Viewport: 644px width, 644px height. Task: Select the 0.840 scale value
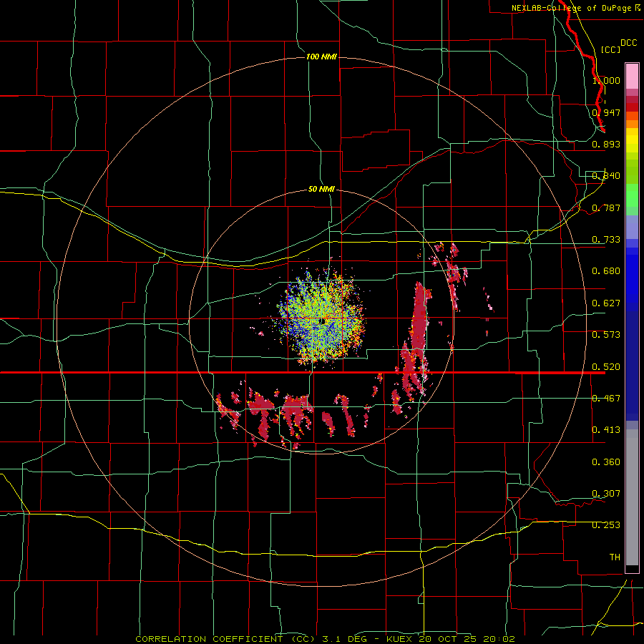tap(606, 176)
